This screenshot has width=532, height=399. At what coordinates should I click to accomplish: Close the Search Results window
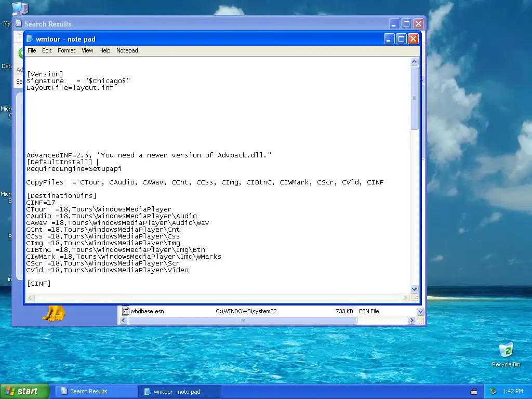(418, 24)
